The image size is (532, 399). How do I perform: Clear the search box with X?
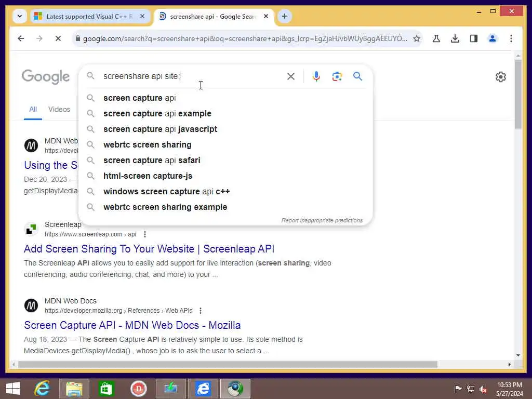point(291,76)
